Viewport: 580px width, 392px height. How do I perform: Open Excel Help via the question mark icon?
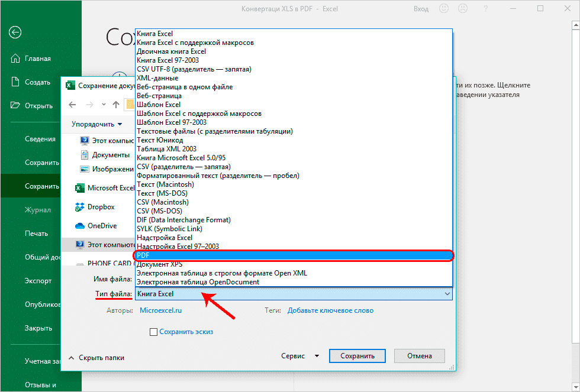click(x=485, y=9)
